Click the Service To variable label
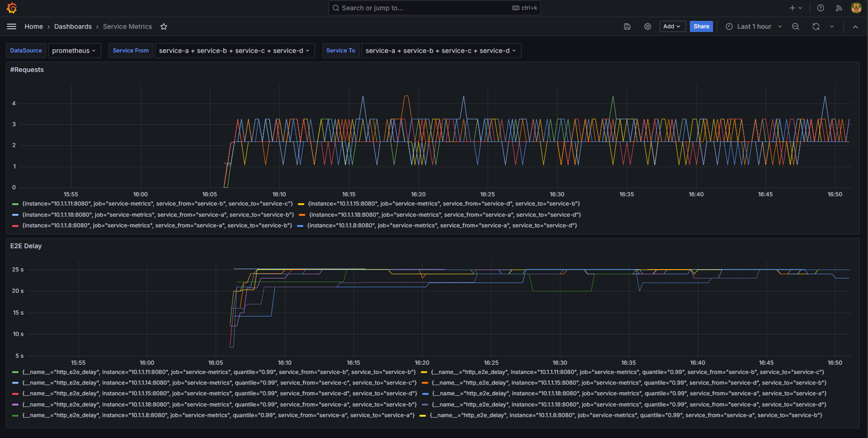The image size is (868, 438). (x=341, y=51)
